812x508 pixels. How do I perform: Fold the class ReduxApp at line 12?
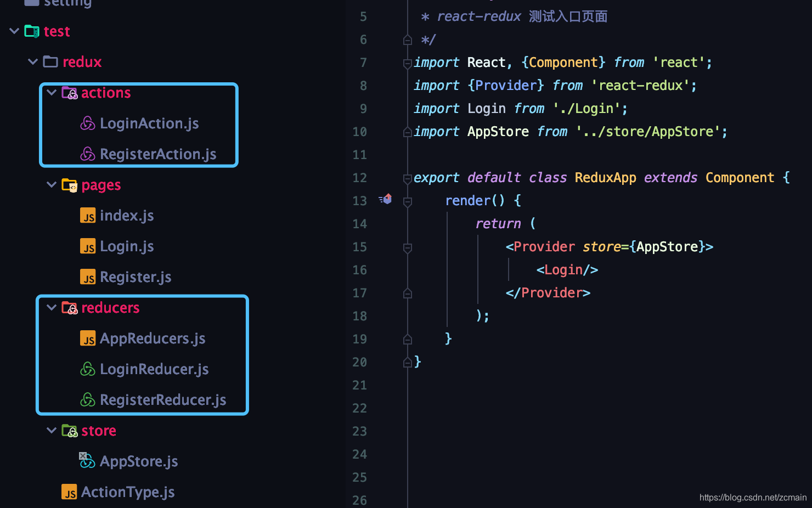pos(408,179)
